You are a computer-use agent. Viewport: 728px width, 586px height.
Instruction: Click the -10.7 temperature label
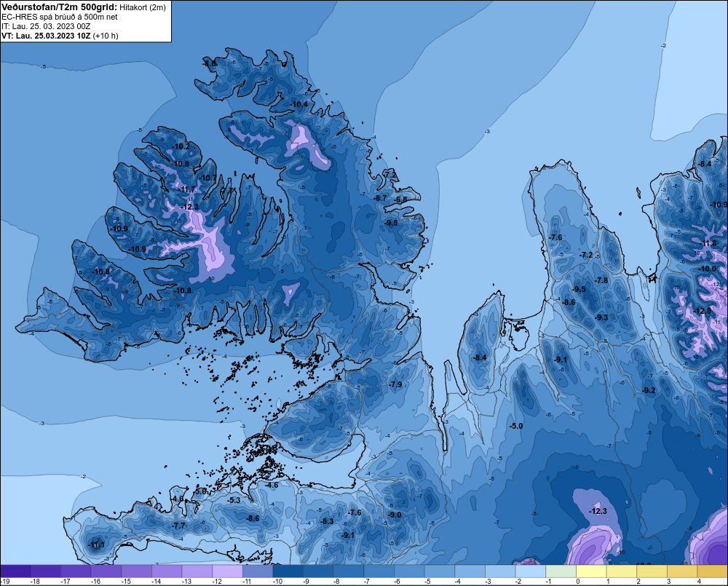click(208, 178)
